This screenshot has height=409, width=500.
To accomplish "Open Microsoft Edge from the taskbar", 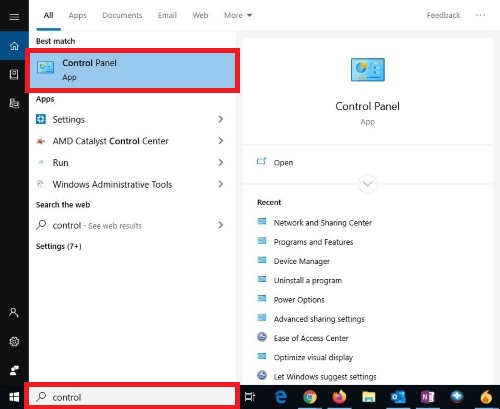I will pos(281,397).
